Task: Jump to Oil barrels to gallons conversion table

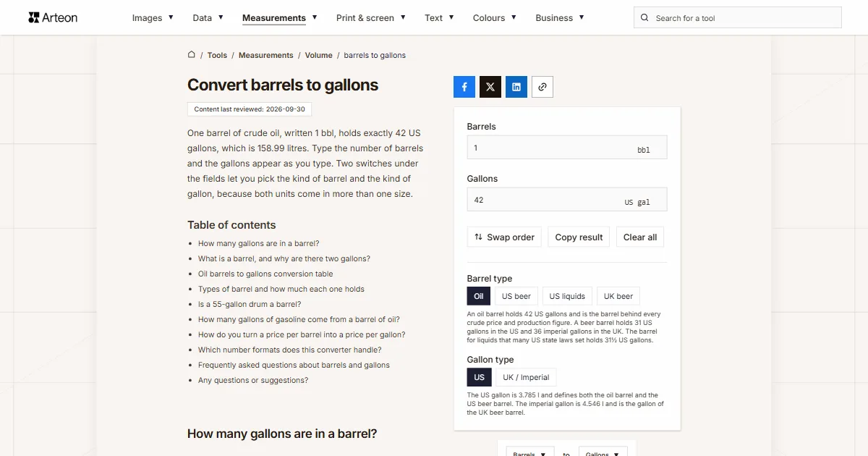Action: pos(265,274)
